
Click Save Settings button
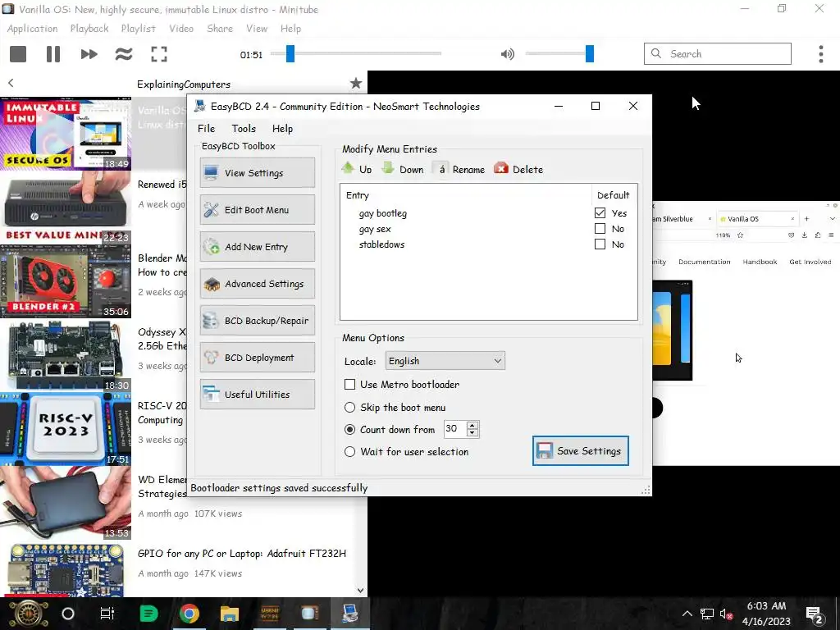click(580, 450)
